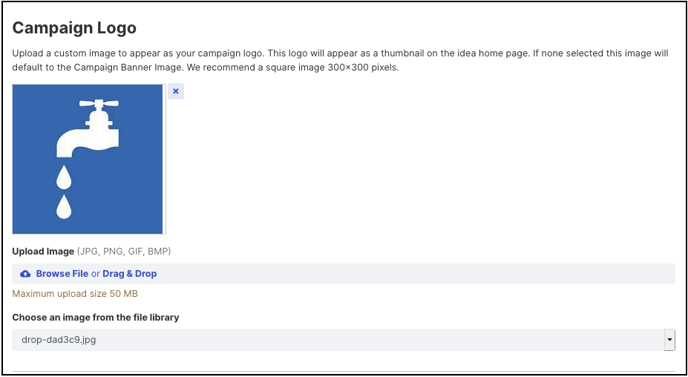Remove the uploaded faucet logo image

click(176, 91)
